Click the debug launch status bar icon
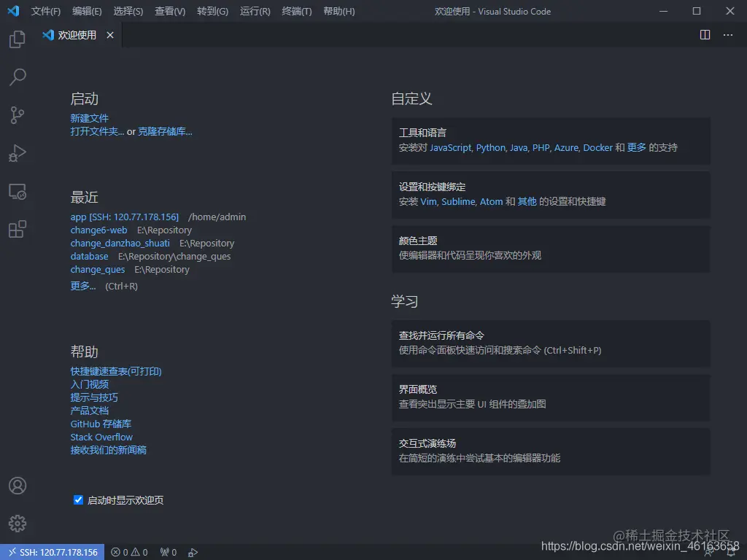The width and height of the screenshot is (747, 560). tap(193, 553)
